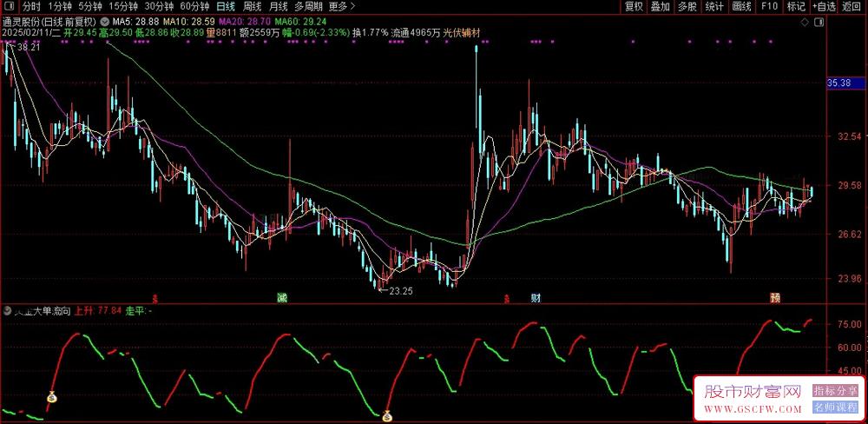Click the diamond icon above chart
Image resolution: width=868 pixels, height=424 pixels.
click(805, 23)
